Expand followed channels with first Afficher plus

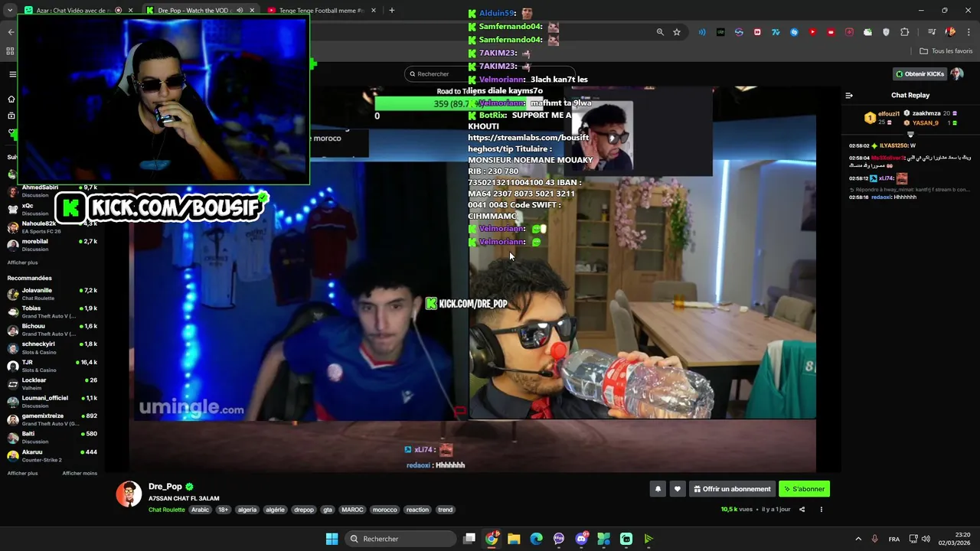(22, 262)
